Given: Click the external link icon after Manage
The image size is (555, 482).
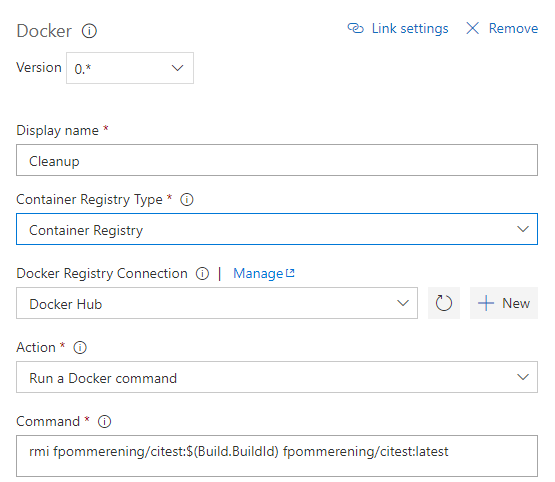Looking at the screenshot, I should pos(290,273).
